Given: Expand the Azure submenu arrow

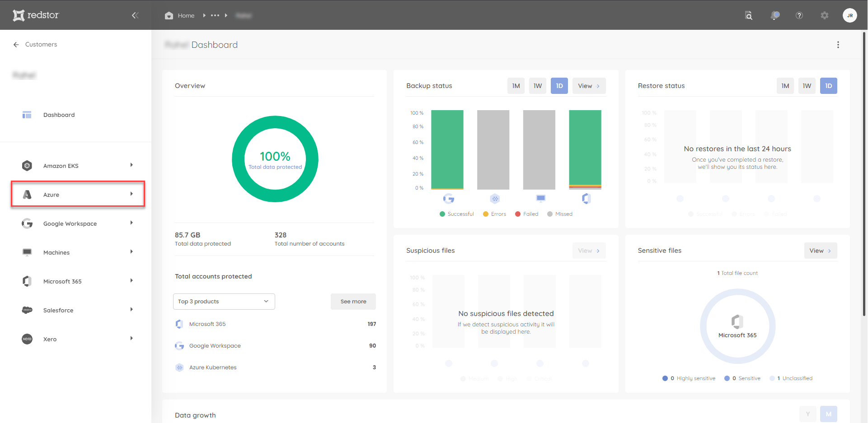Looking at the screenshot, I should [x=131, y=194].
